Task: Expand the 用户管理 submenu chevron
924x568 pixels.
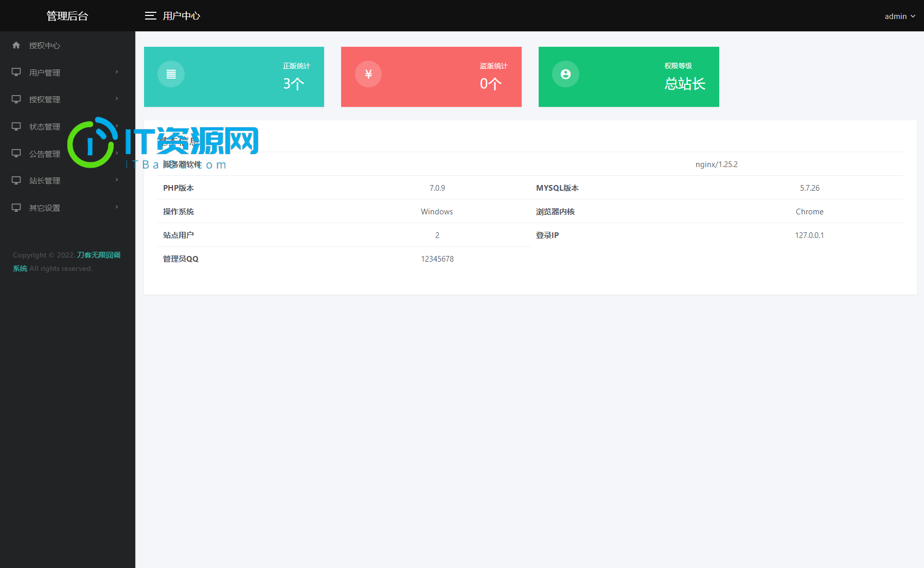Action: pos(117,72)
